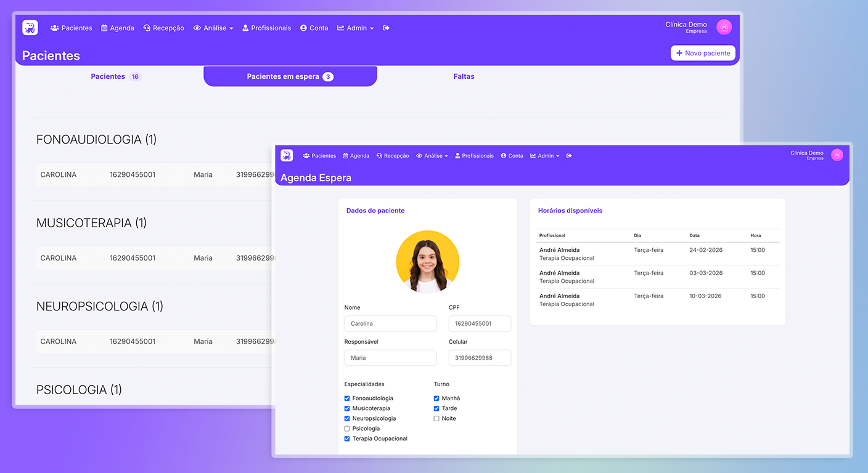Image resolution: width=868 pixels, height=473 pixels.
Task: Open Recepção in the Agenda Espera navbar
Action: click(x=393, y=156)
